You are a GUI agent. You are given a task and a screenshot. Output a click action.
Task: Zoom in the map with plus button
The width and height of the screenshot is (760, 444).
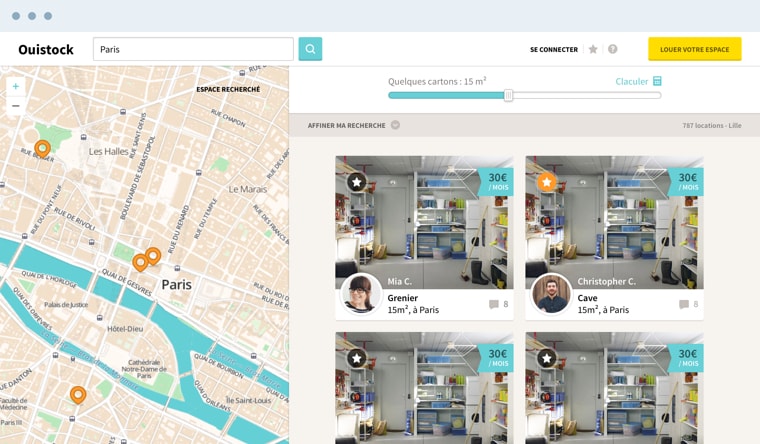pyautogui.click(x=16, y=86)
